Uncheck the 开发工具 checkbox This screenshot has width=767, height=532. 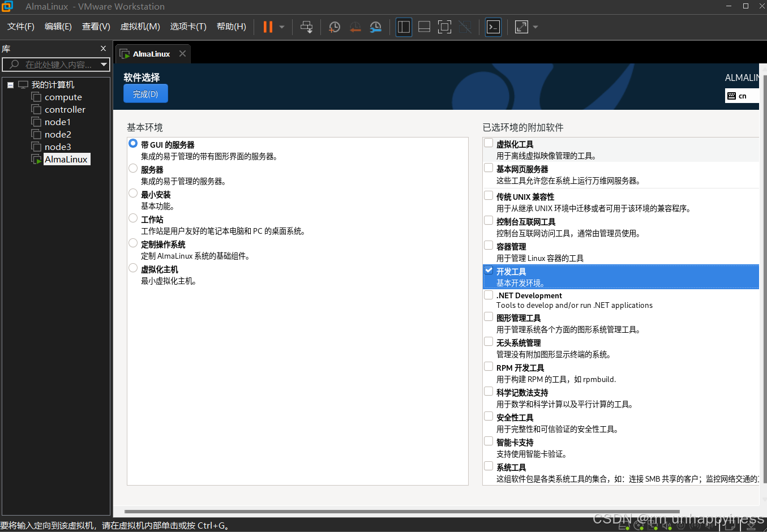489,270
